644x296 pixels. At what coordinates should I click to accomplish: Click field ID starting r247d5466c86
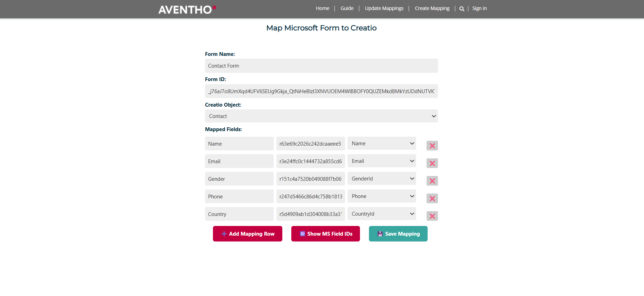(x=311, y=196)
